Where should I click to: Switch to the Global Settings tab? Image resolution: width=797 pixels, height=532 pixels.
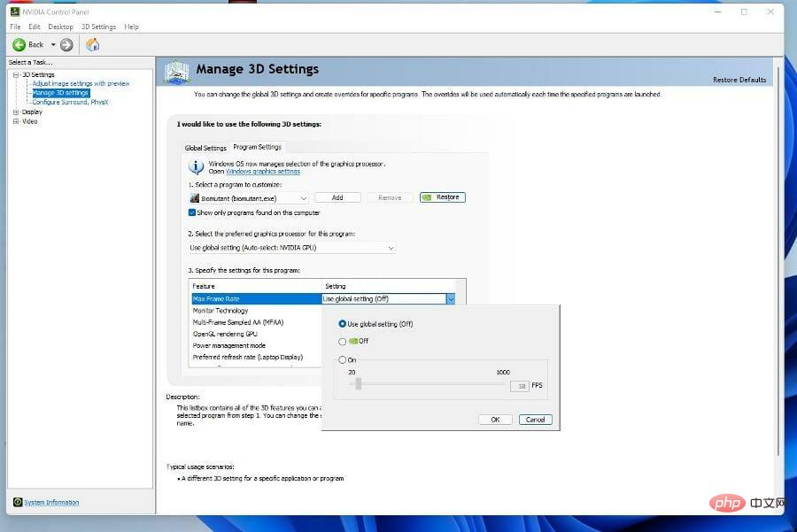coord(205,148)
